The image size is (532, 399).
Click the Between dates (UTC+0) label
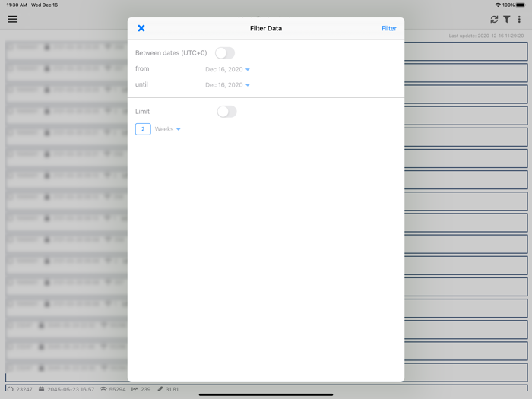coord(171,53)
